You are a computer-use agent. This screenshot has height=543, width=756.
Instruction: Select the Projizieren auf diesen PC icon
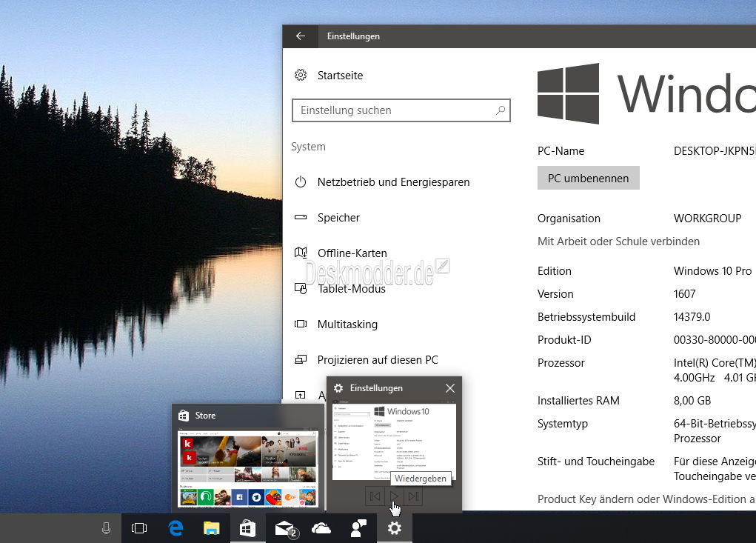coord(301,360)
